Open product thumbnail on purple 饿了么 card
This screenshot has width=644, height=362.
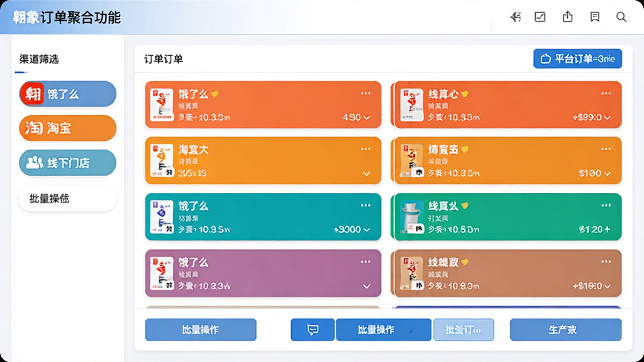(x=162, y=273)
